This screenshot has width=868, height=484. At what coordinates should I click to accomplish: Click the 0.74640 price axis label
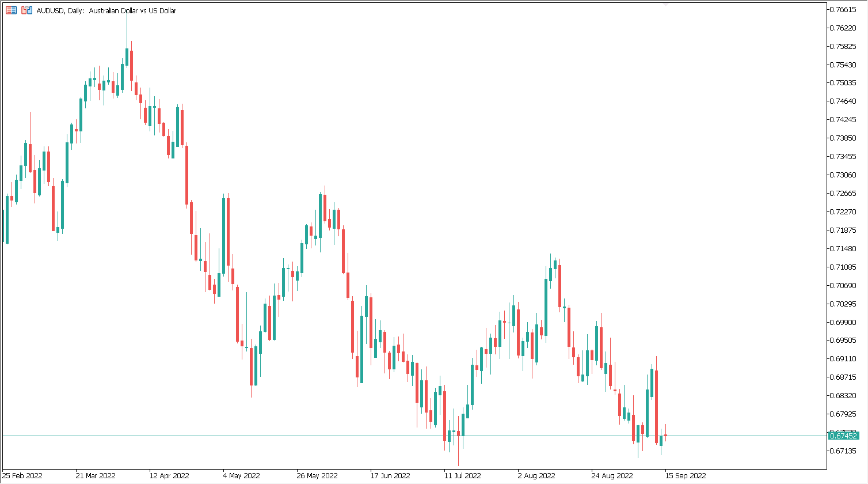click(x=844, y=101)
